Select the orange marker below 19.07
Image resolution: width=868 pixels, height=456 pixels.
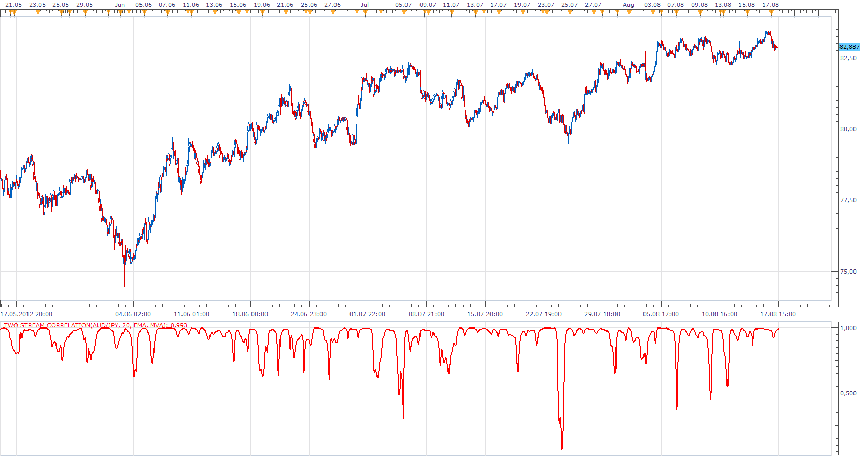[x=523, y=12]
